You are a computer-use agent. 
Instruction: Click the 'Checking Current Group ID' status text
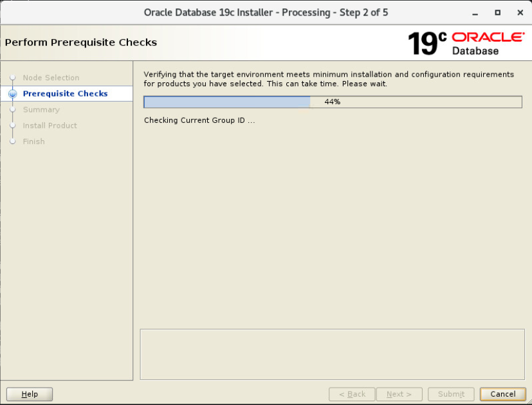[199, 120]
